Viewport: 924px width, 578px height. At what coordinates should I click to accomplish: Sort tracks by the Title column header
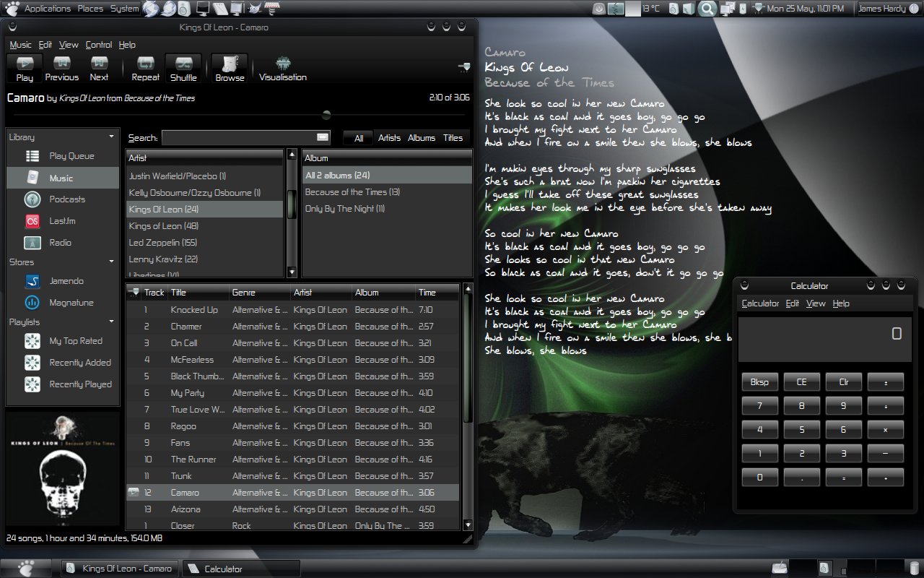[197, 293]
